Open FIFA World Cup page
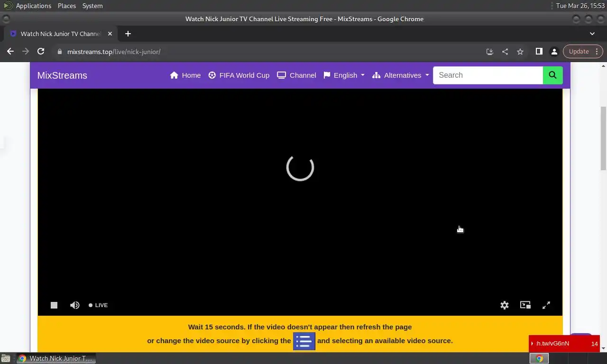607x364 pixels. tap(239, 75)
